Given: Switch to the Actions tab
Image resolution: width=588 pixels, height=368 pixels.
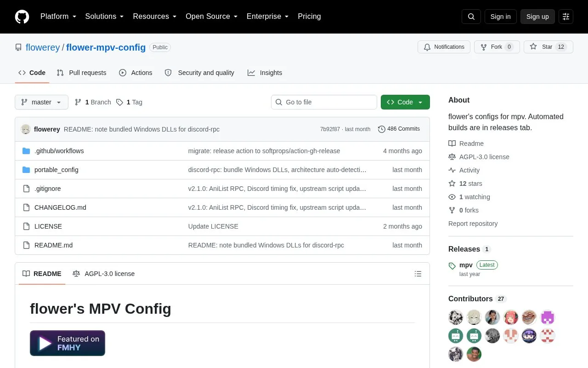Looking at the screenshot, I should 136,73.
